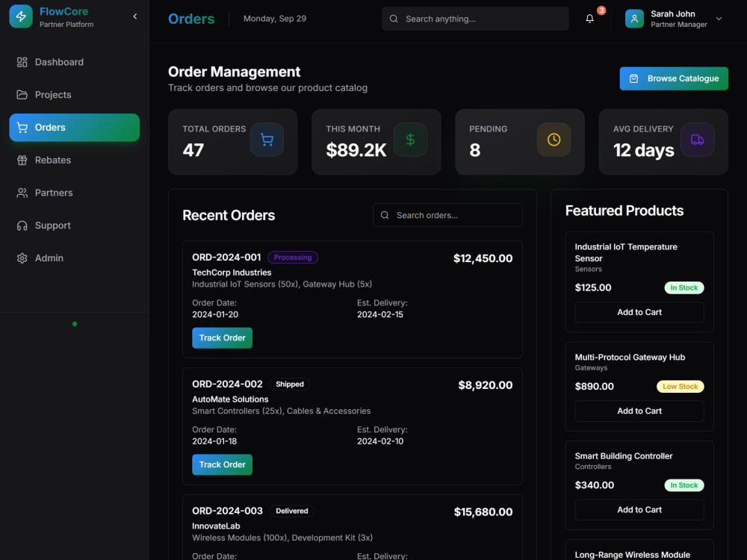Open notifications bell
The width and height of the screenshot is (747, 560).
tap(590, 19)
